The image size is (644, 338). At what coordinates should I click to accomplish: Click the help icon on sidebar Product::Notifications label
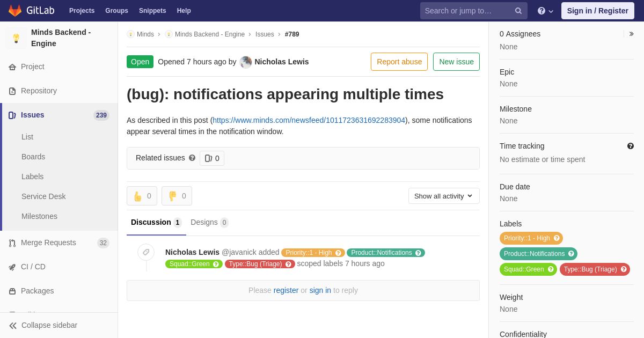pyautogui.click(x=571, y=254)
